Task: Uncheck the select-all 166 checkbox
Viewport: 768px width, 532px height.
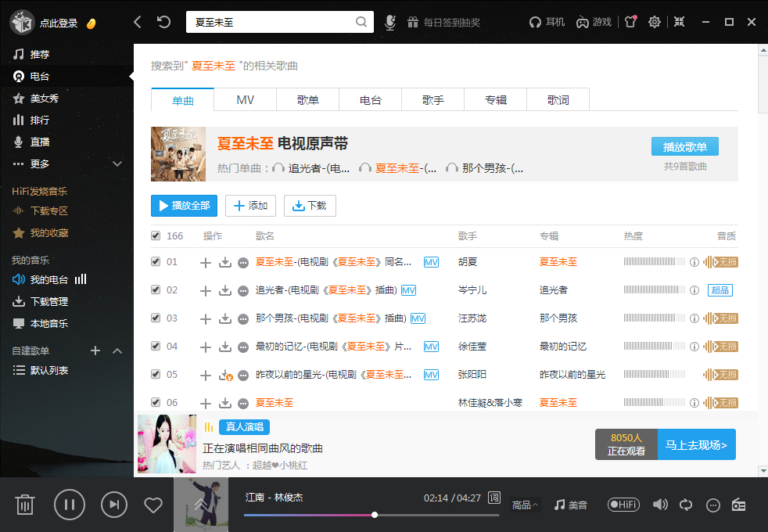Action: coord(156,235)
